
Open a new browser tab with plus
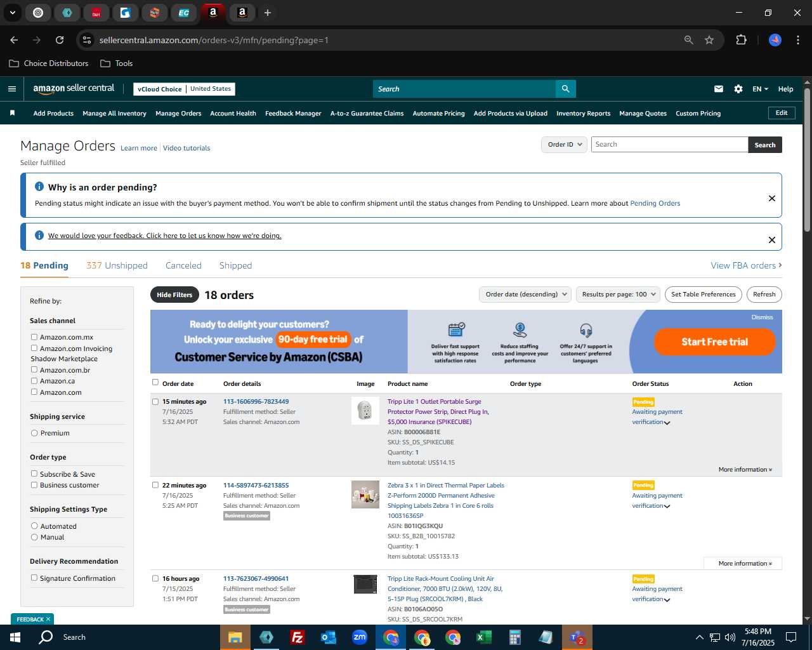pos(268,13)
